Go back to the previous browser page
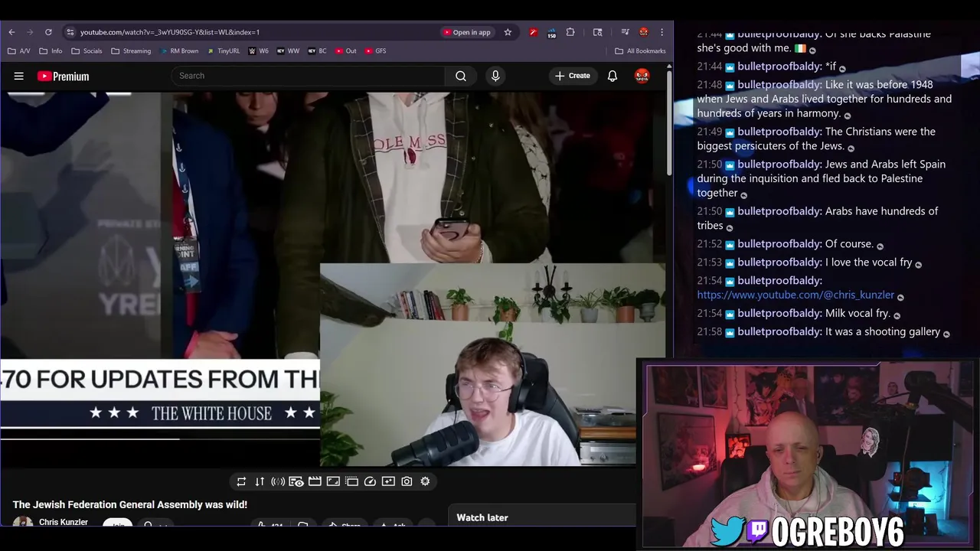Screen dimensions: 980x551 [11, 32]
